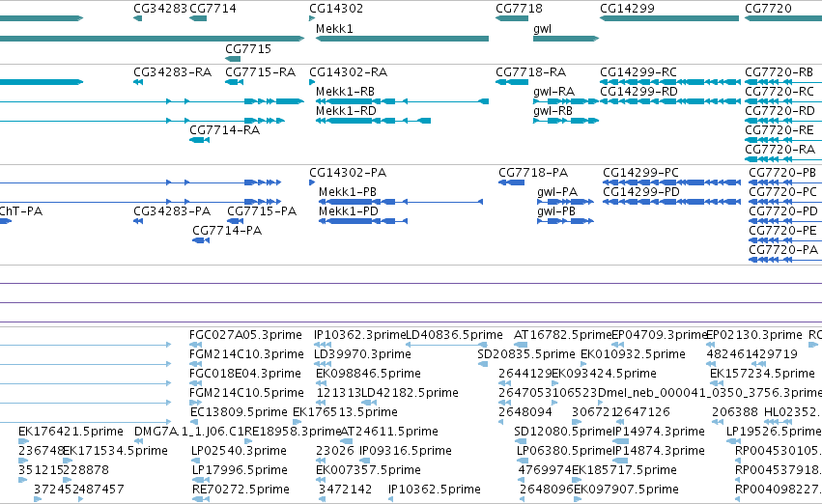Click the AT24611.5prime EST label

tap(389, 432)
